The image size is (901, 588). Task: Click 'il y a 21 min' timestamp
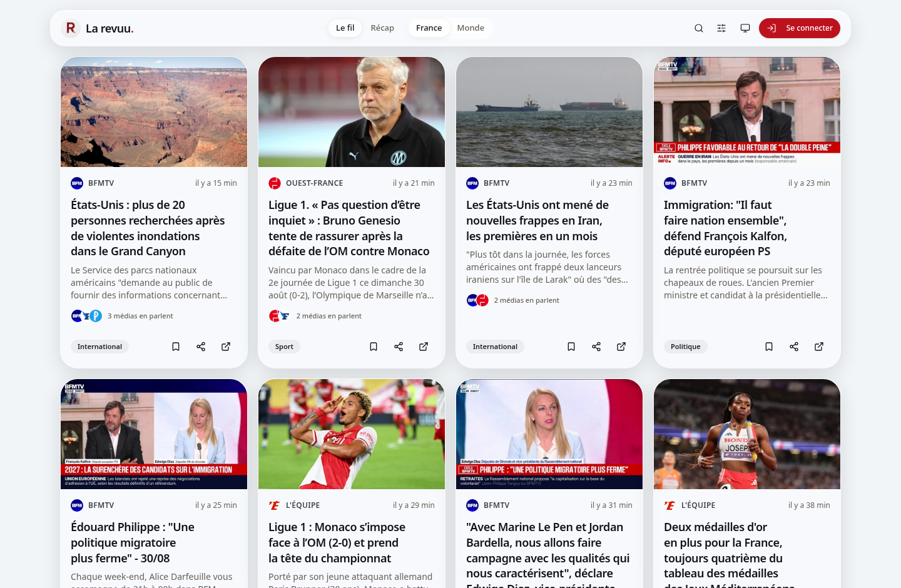[414, 183]
